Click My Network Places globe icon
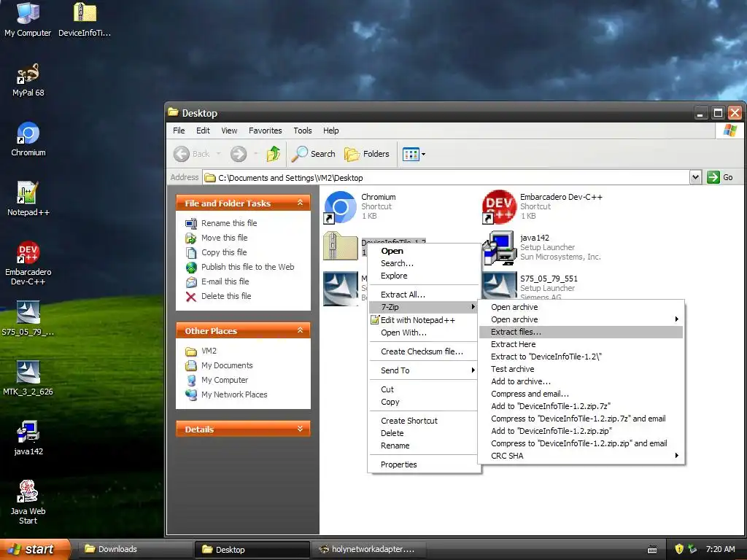The height and width of the screenshot is (560, 747). 191,394
